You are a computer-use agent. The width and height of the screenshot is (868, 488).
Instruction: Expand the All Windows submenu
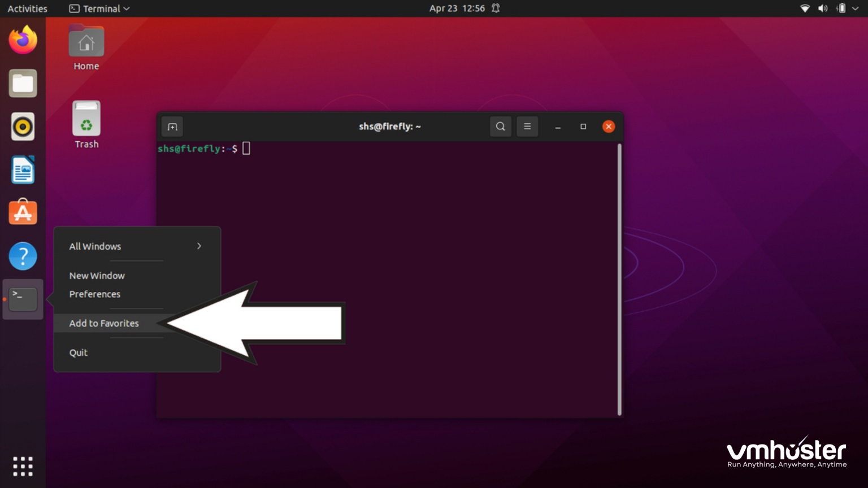[x=136, y=246]
